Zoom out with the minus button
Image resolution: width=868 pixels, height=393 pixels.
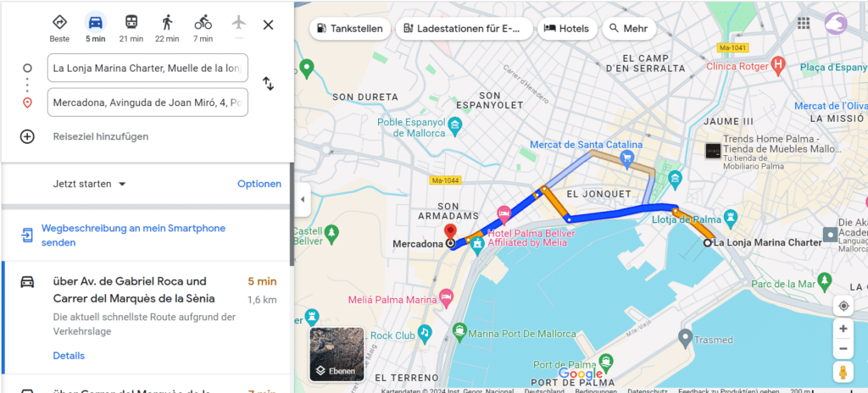point(843,348)
